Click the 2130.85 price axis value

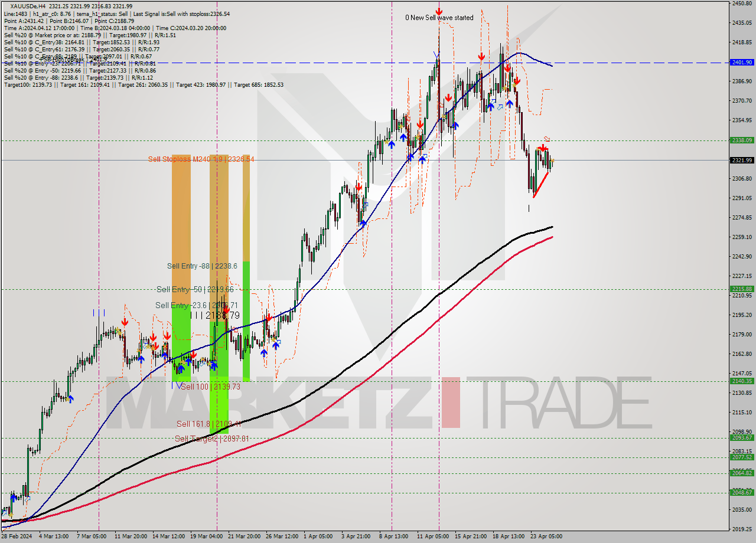tap(742, 393)
